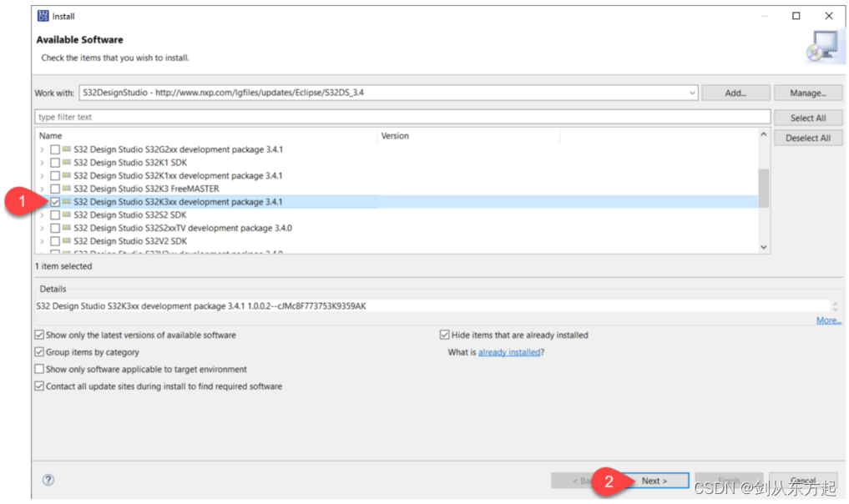The height and width of the screenshot is (504, 849).
Task: Click the S32DS Install window title icon
Action: pyautogui.click(x=43, y=16)
